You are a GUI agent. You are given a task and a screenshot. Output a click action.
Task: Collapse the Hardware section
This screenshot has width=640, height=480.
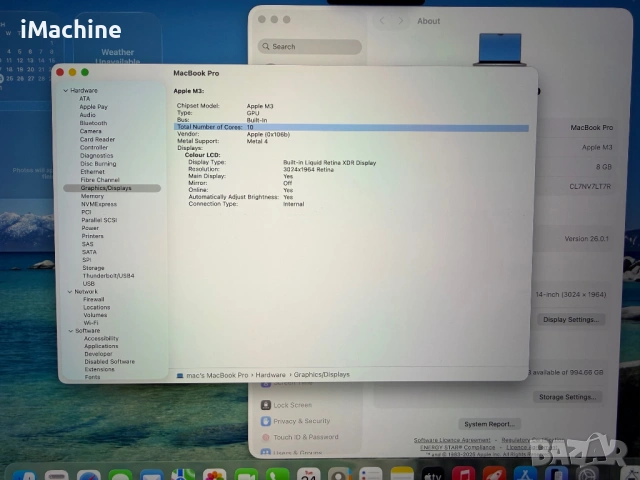tap(66, 90)
